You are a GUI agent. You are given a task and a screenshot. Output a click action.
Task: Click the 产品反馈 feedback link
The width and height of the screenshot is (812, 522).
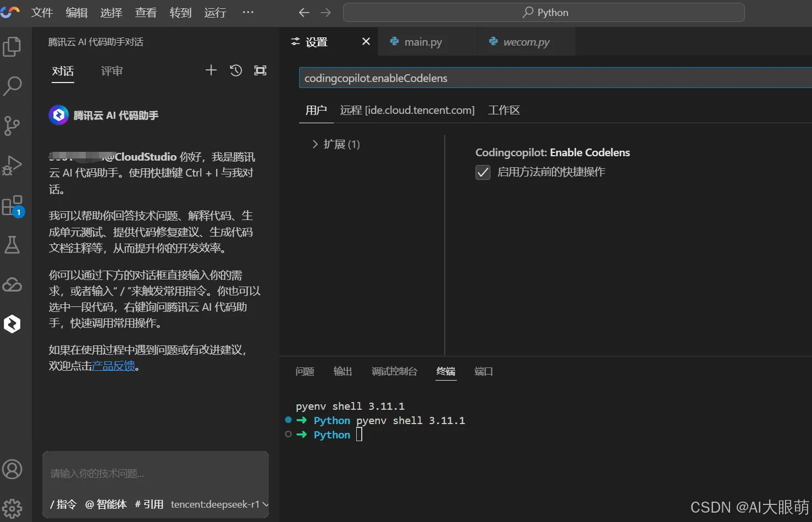(x=113, y=366)
